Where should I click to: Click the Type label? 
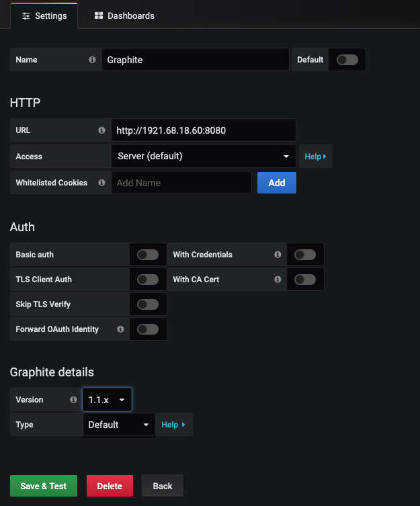[x=24, y=425]
